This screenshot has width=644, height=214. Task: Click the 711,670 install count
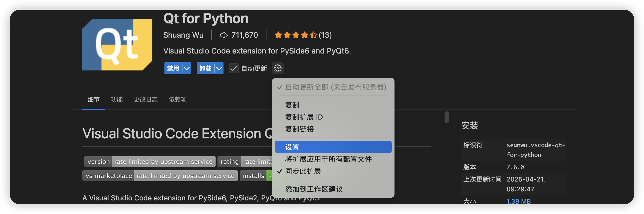(x=245, y=35)
